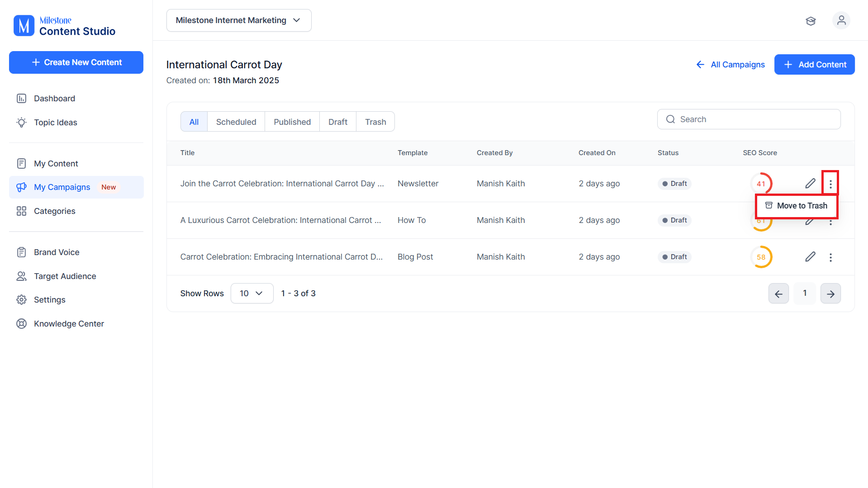868x488 pixels.
Task: Choose Move to Trash from the menu
Action: pos(796,206)
